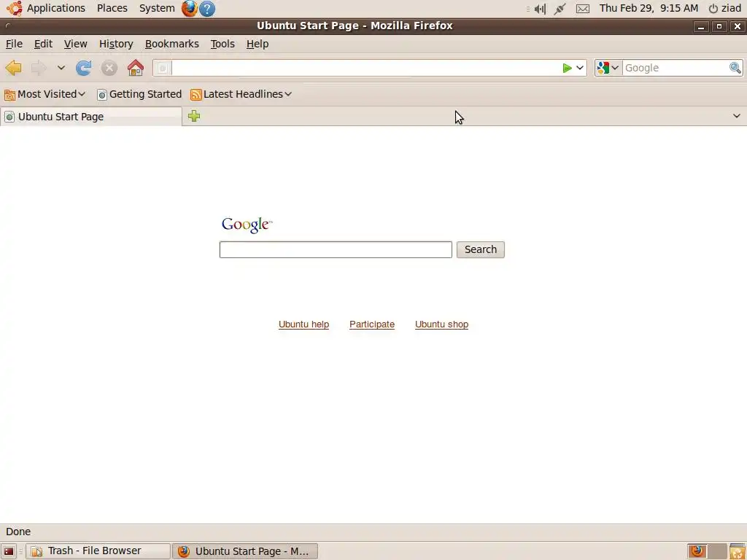Switch to the Trash - File Browser window
Screen dimensions: 747x560
pyautogui.click(x=98, y=551)
